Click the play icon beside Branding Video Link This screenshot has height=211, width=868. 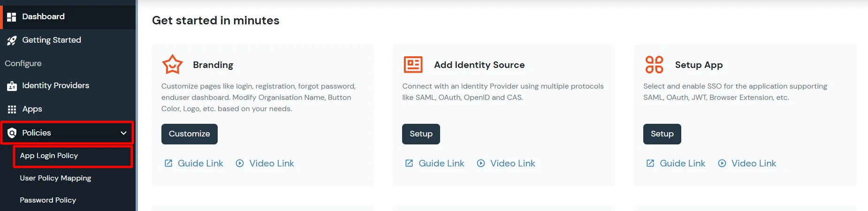tap(240, 163)
